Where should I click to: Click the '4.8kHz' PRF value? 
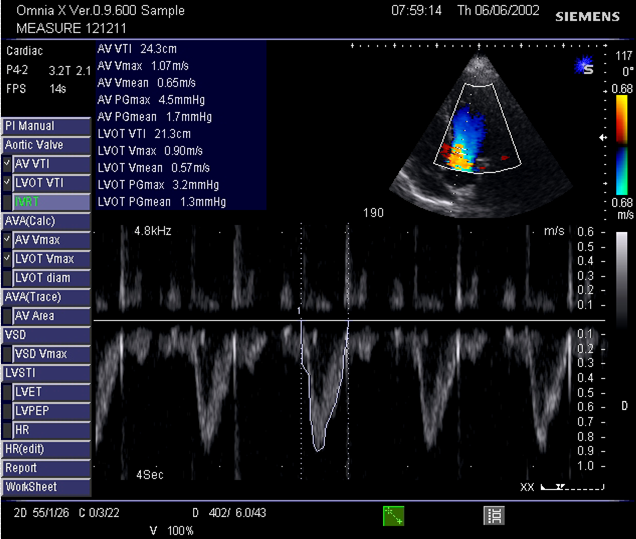tap(153, 231)
